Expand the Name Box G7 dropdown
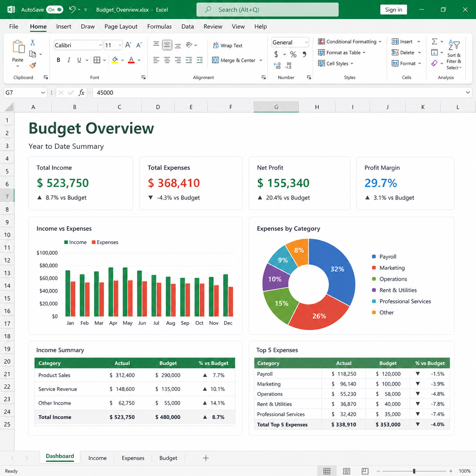 click(x=43, y=93)
